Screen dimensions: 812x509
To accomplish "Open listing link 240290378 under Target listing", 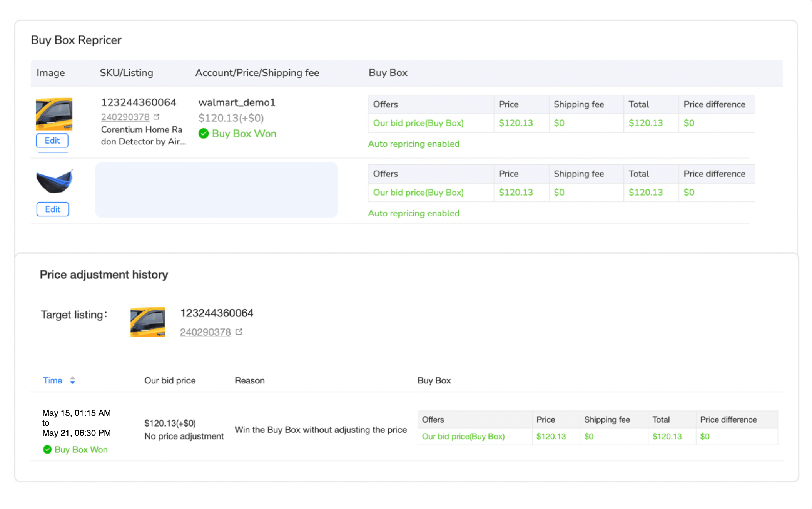I will 206,332.
